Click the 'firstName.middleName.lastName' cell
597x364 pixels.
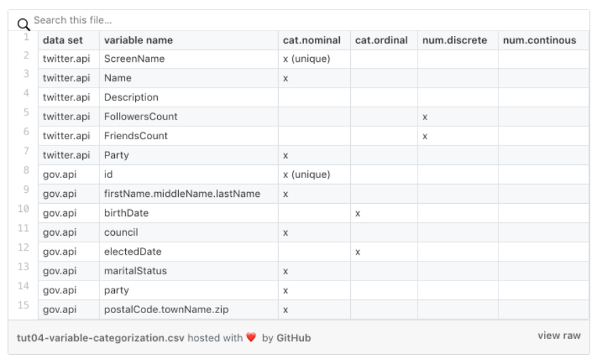click(182, 194)
